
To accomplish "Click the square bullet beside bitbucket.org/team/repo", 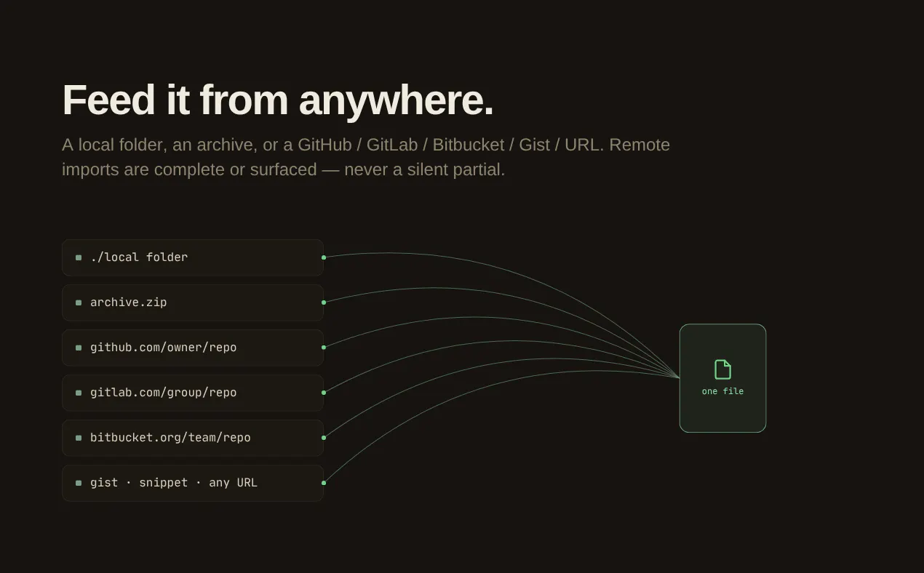I will click(x=79, y=438).
